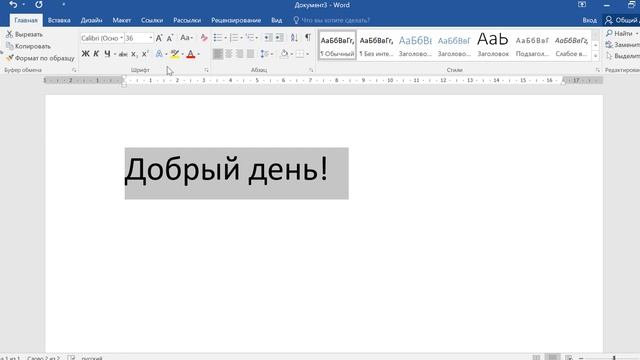Open Дизайн ribbon tab
This screenshot has width=640, height=360.
91,20
